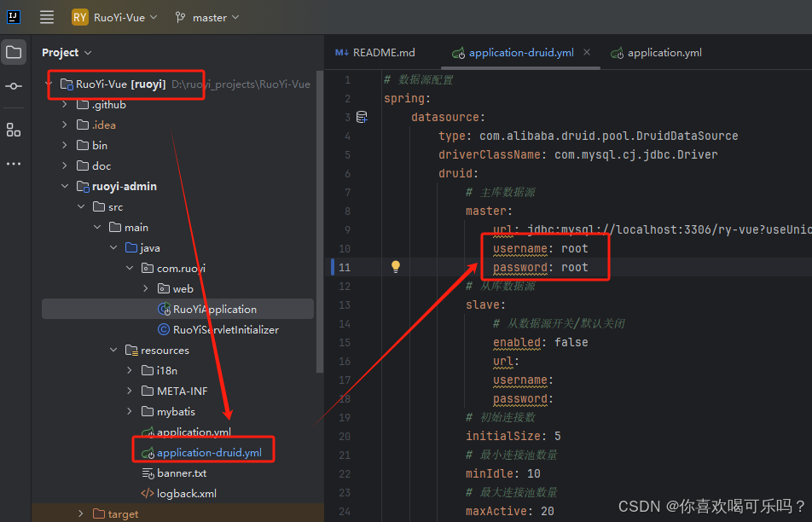The height and width of the screenshot is (522, 812).
Task: Open the Structure tool window icon
Action: (x=14, y=130)
